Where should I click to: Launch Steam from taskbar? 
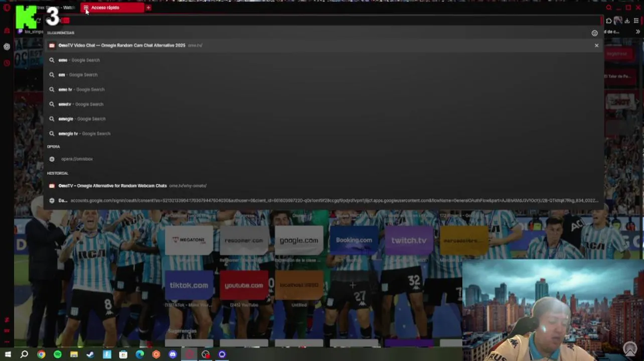point(90,354)
